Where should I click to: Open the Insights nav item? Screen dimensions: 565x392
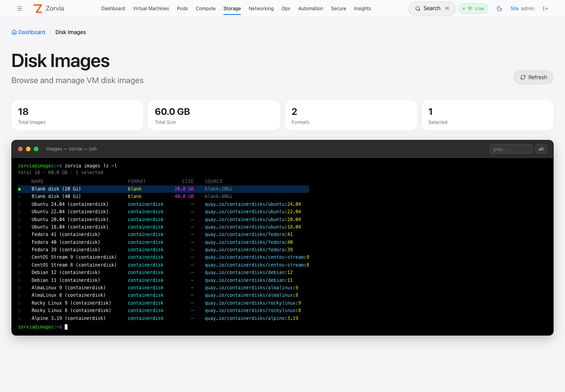(363, 9)
